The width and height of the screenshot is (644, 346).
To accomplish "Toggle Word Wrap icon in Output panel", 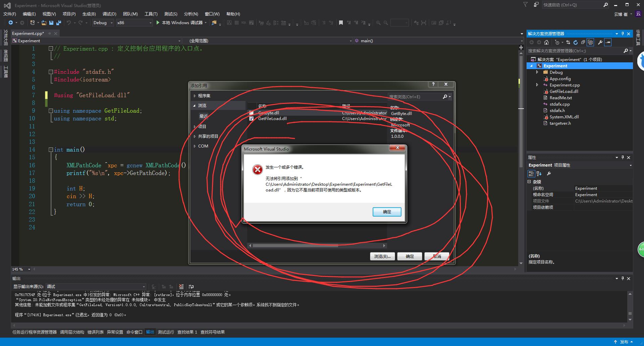I will [191, 287].
